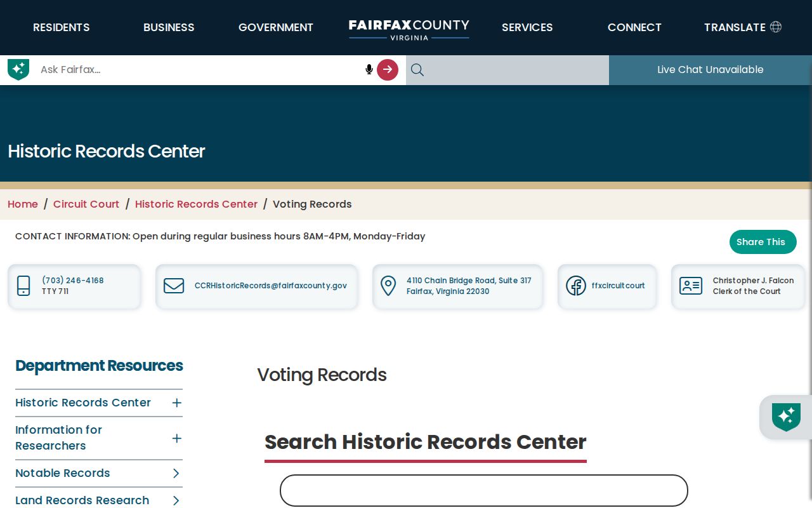Viewport: 812px width, 508px height.
Task: Click the magnifying glass search icon
Action: (x=417, y=70)
